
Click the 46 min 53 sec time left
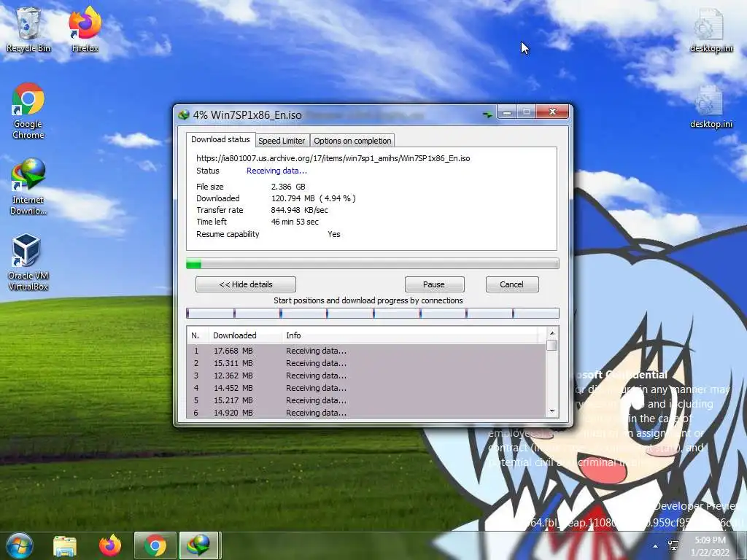(x=295, y=222)
